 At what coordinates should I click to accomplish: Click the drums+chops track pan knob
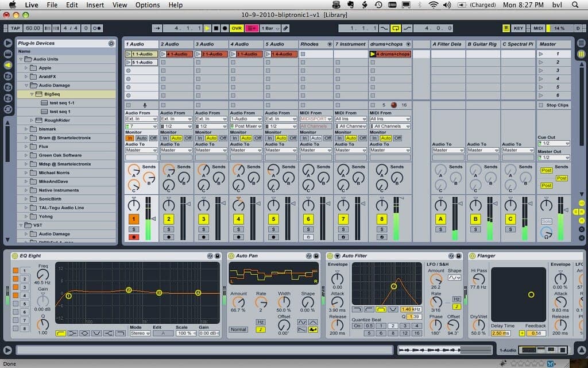pyautogui.click(x=381, y=205)
